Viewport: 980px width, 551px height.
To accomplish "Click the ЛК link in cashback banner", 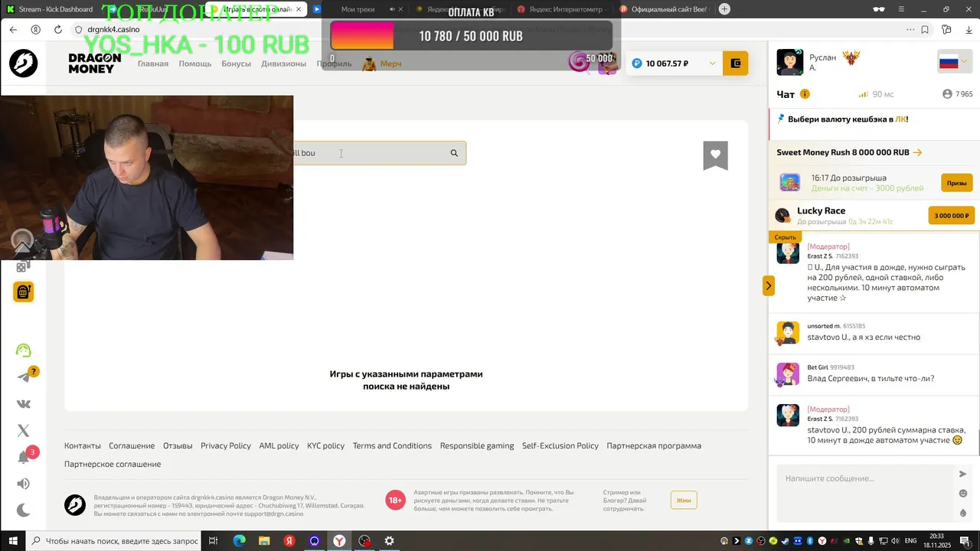I will 900,119.
